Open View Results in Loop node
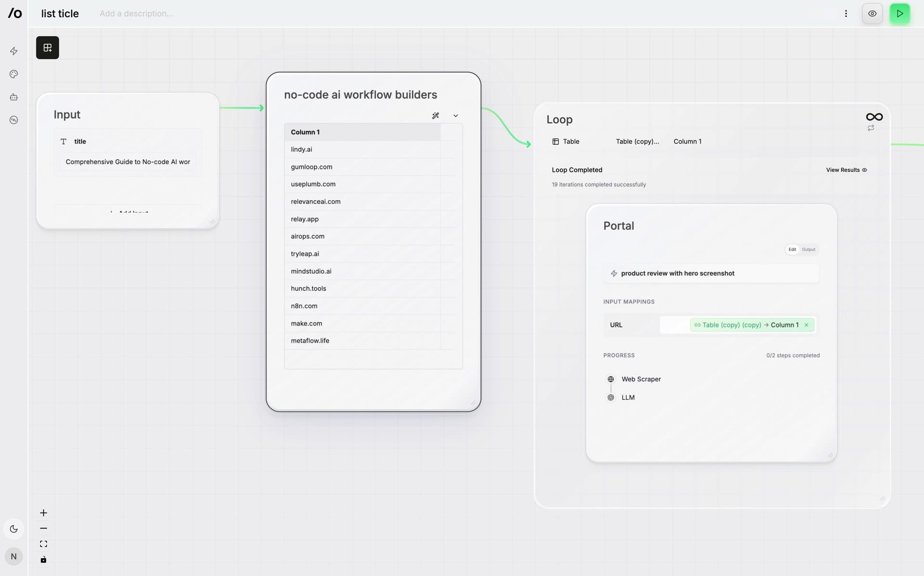This screenshot has height=576, width=924. point(846,170)
